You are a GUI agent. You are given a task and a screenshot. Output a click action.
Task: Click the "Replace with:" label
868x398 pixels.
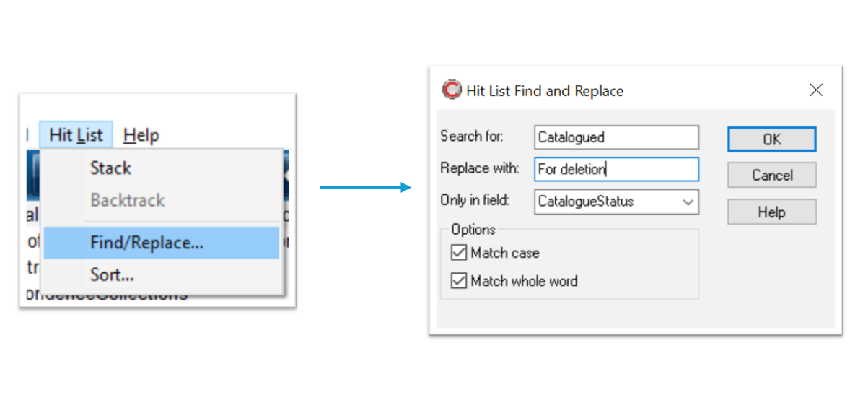point(479,168)
